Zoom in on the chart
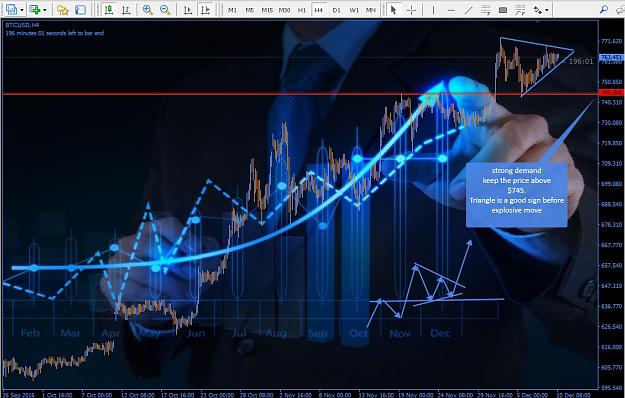This screenshot has width=625, height=398. (x=147, y=10)
